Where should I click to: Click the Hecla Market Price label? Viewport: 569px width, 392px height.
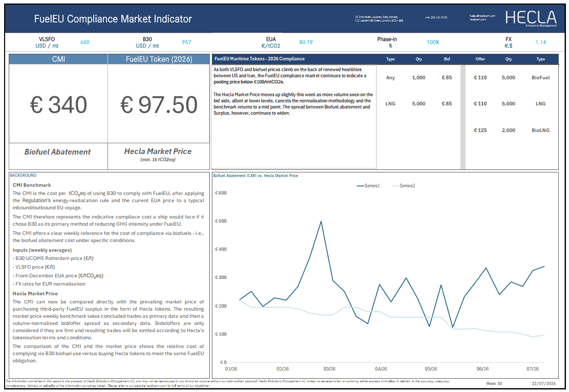(158, 151)
